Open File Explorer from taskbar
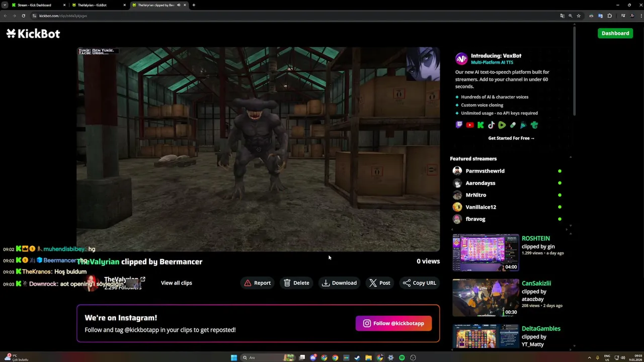The width and height of the screenshot is (644, 362). [369, 357]
